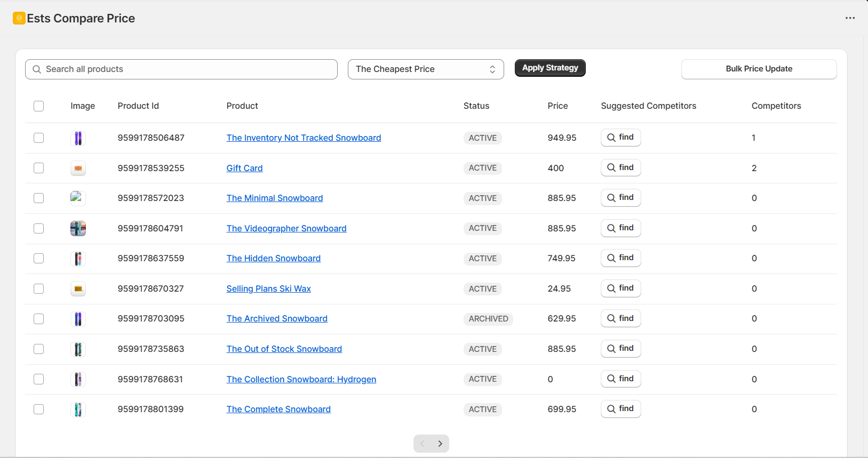Click the Ests Compare Price app logo

tap(19, 18)
